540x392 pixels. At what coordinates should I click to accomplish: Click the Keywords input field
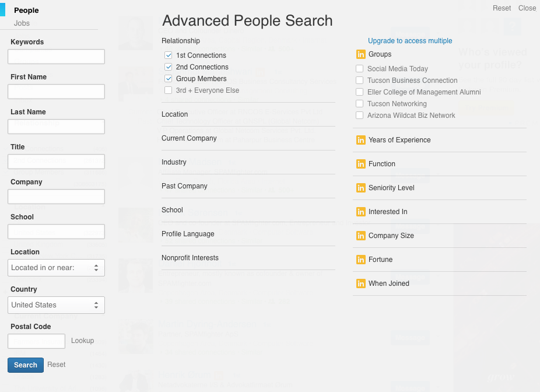[56, 57]
